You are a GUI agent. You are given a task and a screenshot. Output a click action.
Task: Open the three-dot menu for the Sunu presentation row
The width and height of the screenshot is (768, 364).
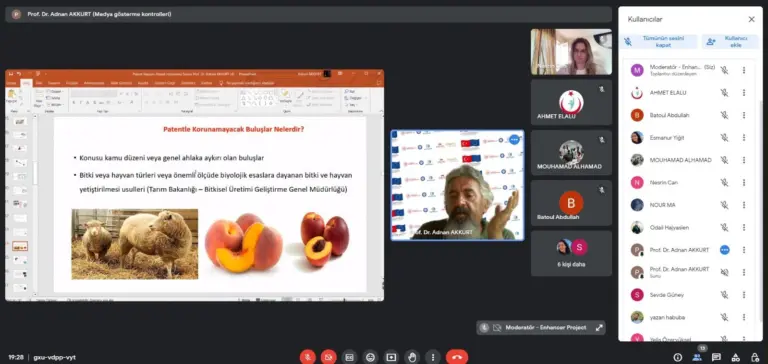744,272
